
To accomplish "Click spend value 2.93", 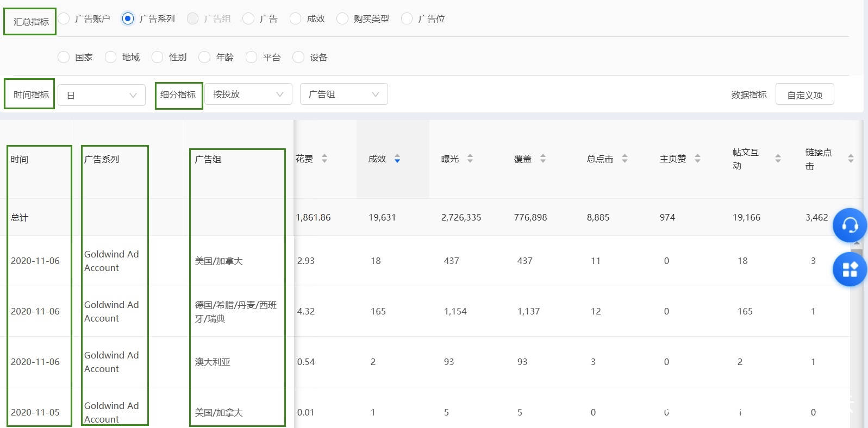I will pos(306,261).
